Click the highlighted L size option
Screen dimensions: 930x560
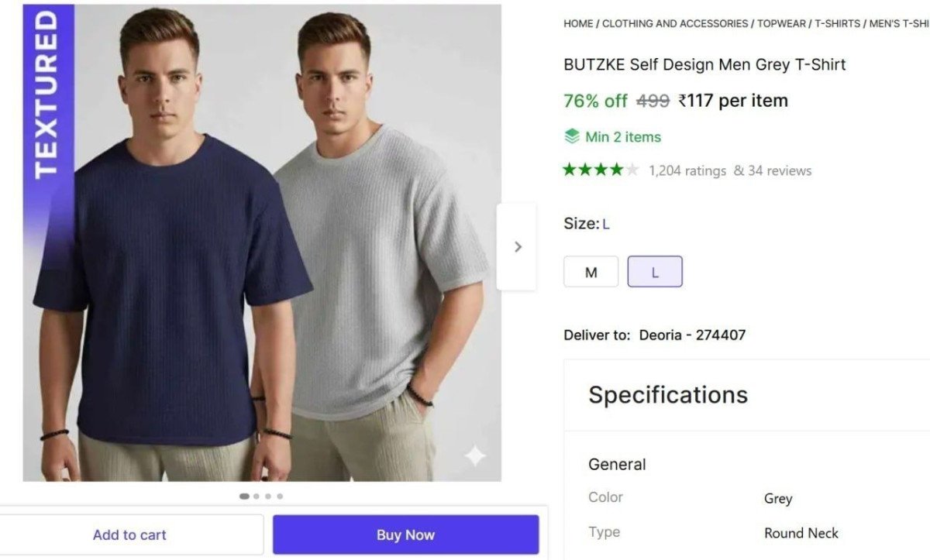coord(655,272)
